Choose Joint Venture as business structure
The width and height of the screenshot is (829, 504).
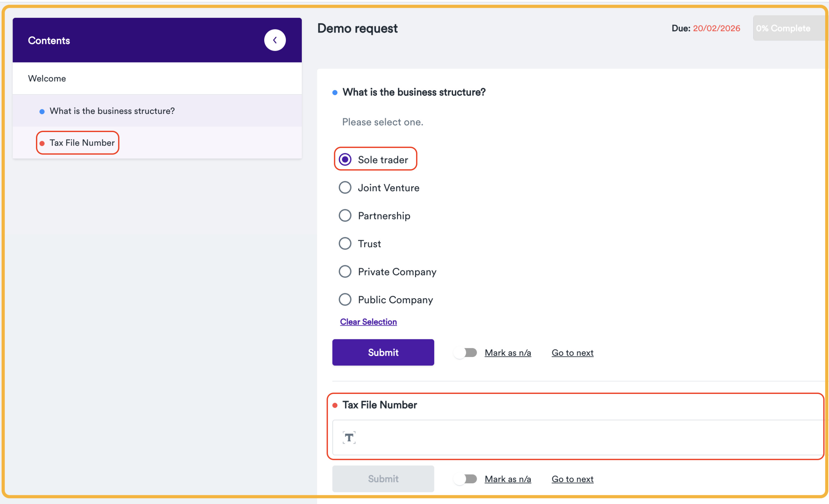coord(345,187)
